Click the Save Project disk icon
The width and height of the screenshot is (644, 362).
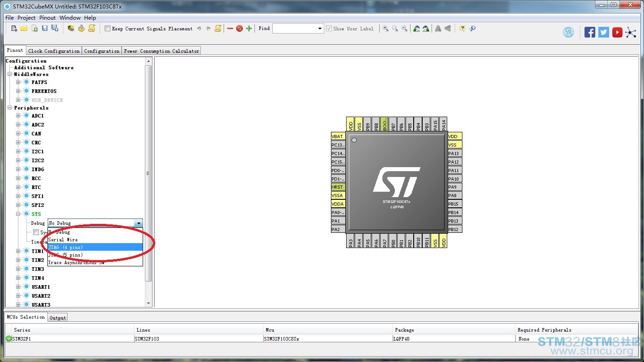pyautogui.click(x=45, y=29)
